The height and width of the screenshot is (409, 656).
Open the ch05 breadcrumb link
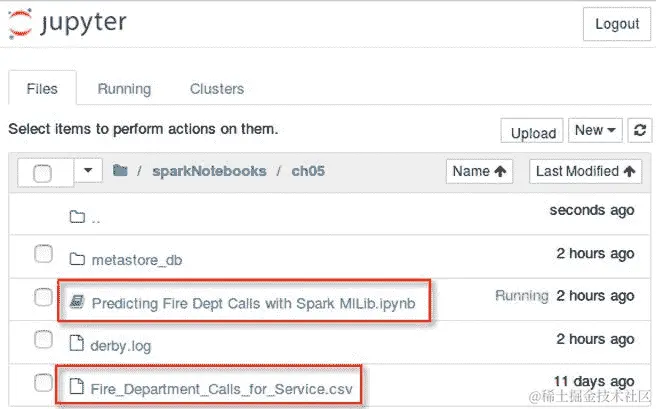pos(308,171)
